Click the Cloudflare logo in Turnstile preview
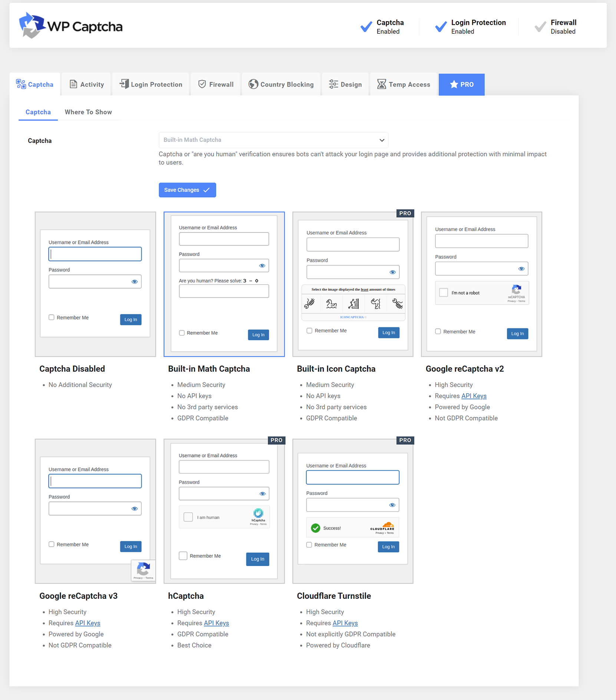This screenshot has width=616, height=700. point(382,527)
